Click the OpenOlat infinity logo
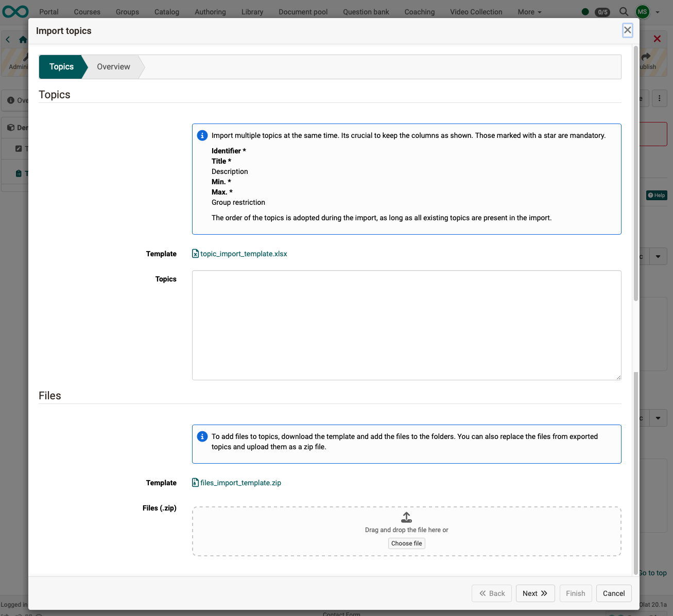 pyautogui.click(x=15, y=11)
